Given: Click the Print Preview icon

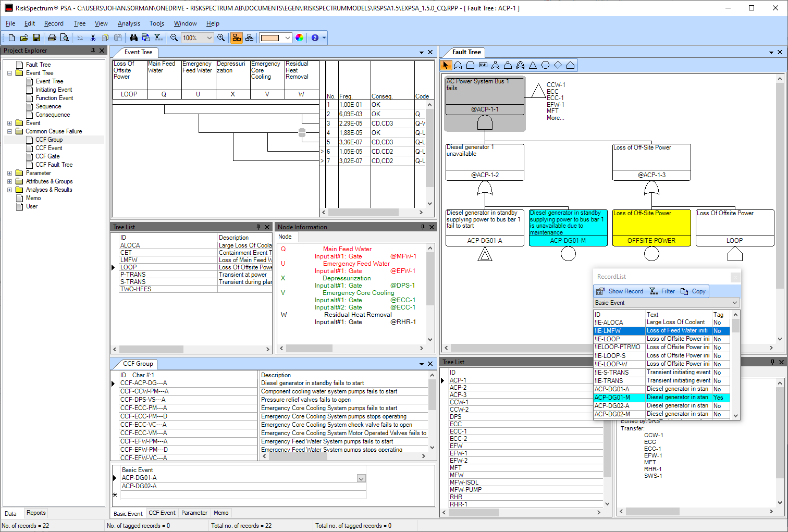Looking at the screenshot, I should click(65, 38).
